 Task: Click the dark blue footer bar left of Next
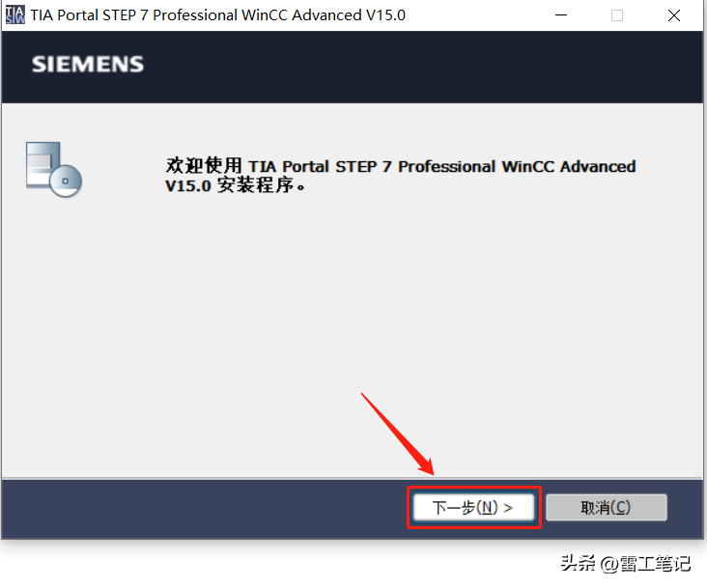[204, 509]
